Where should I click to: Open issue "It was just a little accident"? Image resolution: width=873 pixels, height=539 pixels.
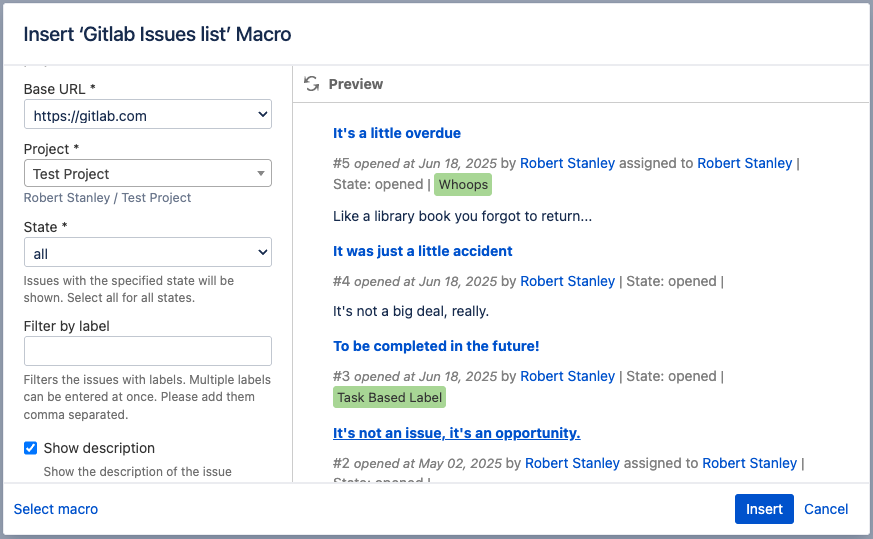pyautogui.click(x=423, y=251)
